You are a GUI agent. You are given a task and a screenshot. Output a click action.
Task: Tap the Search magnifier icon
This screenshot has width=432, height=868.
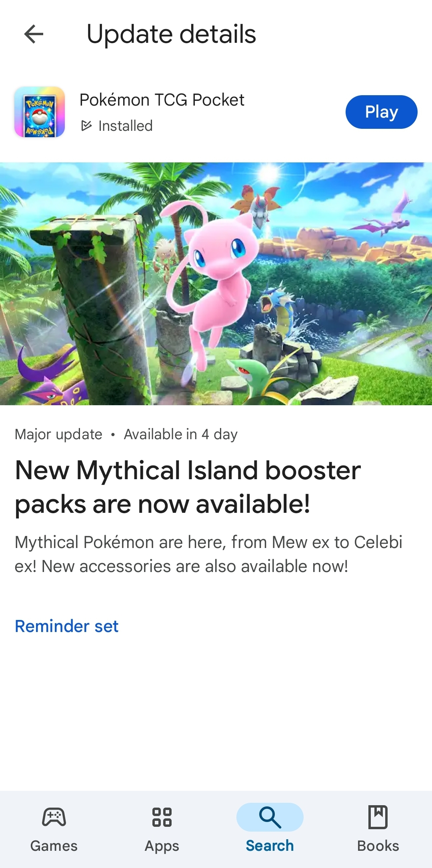(x=270, y=817)
